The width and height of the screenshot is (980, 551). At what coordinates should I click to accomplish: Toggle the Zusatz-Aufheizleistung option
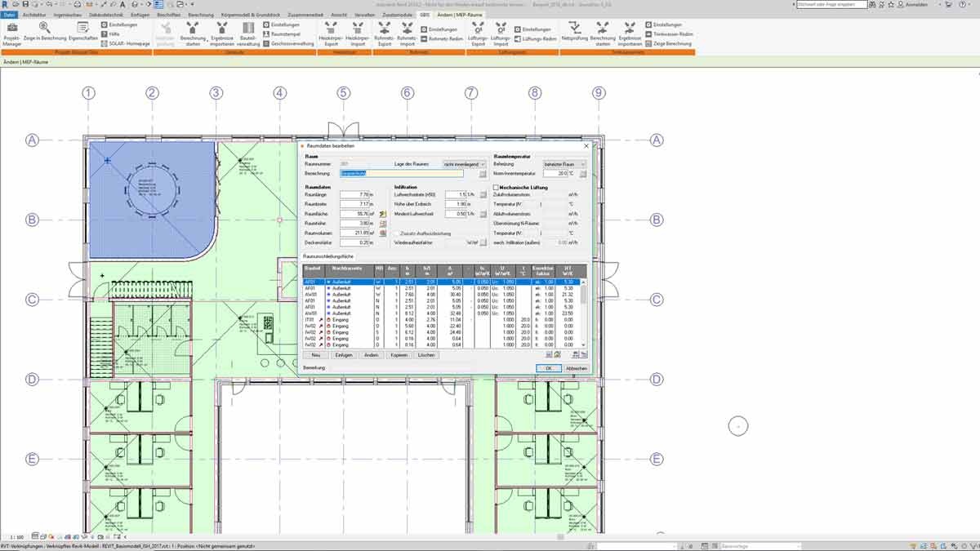click(x=398, y=233)
